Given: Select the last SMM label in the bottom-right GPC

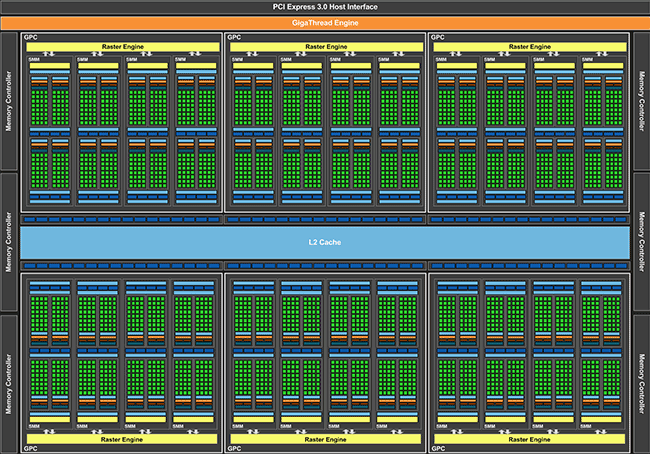Looking at the screenshot, I should click(x=587, y=426).
